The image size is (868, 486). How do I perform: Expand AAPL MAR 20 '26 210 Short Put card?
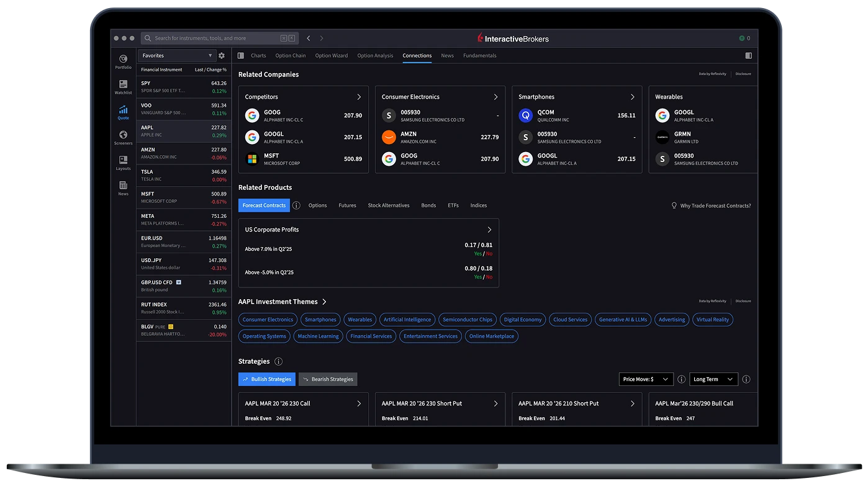tap(633, 403)
